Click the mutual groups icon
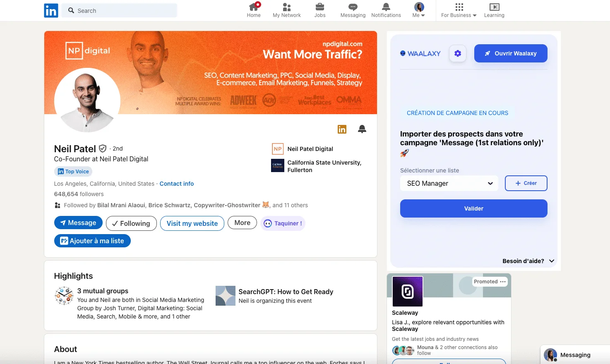The image size is (610, 364). click(x=64, y=296)
